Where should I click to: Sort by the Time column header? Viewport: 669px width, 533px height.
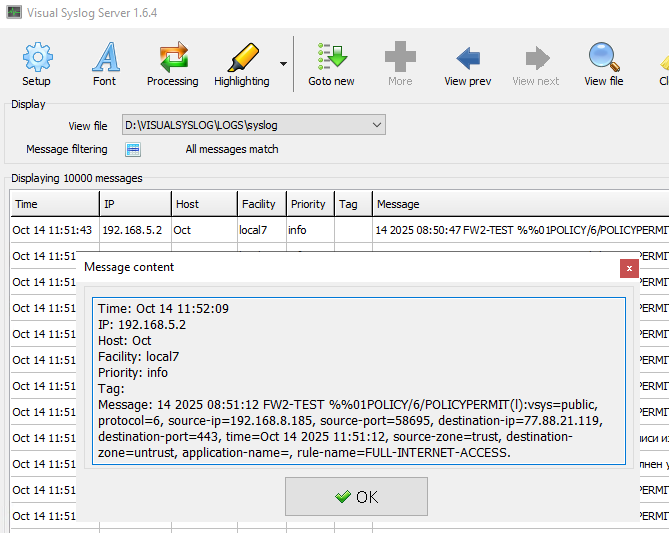[54, 204]
